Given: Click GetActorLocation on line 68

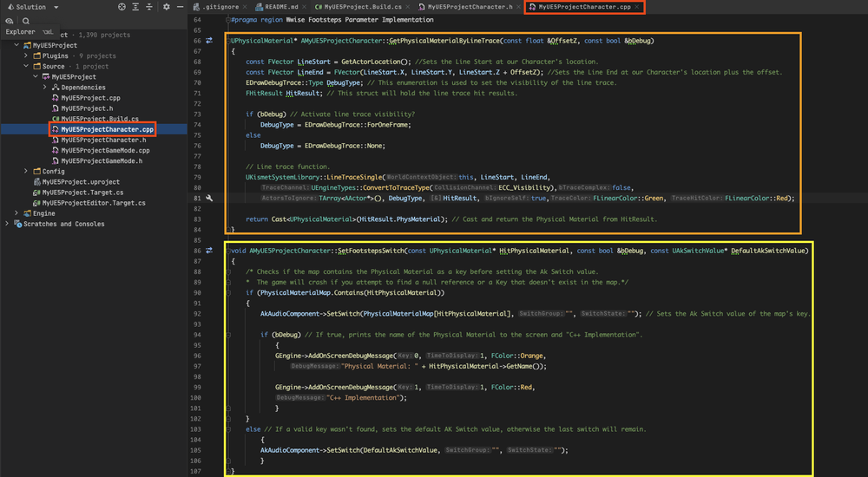Looking at the screenshot, I should (x=372, y=62).
